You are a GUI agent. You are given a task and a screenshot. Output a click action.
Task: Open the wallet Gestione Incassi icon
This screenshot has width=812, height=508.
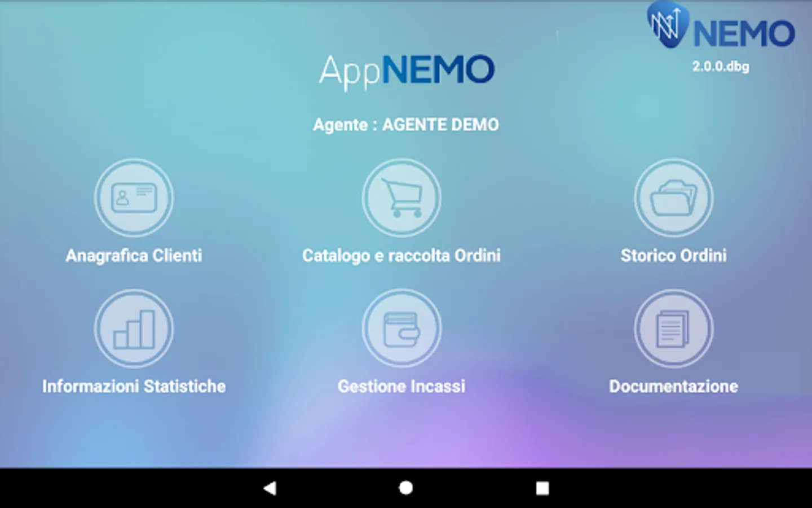(401, 329)
